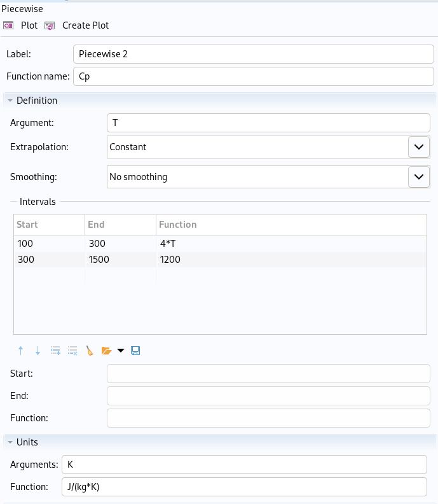Click the Plot icon in the toolbar
The width and height of the screenshot is (438, 504).
[9, 25]
